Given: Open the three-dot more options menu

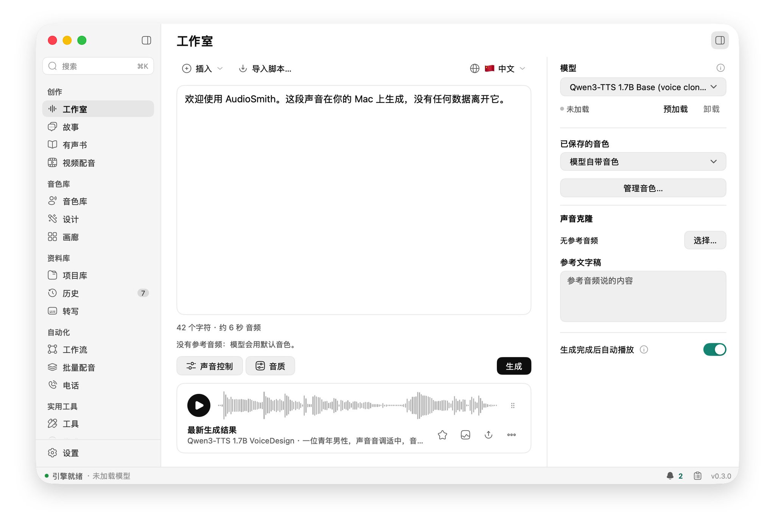Looking at the screenshot, I should 512,435.
